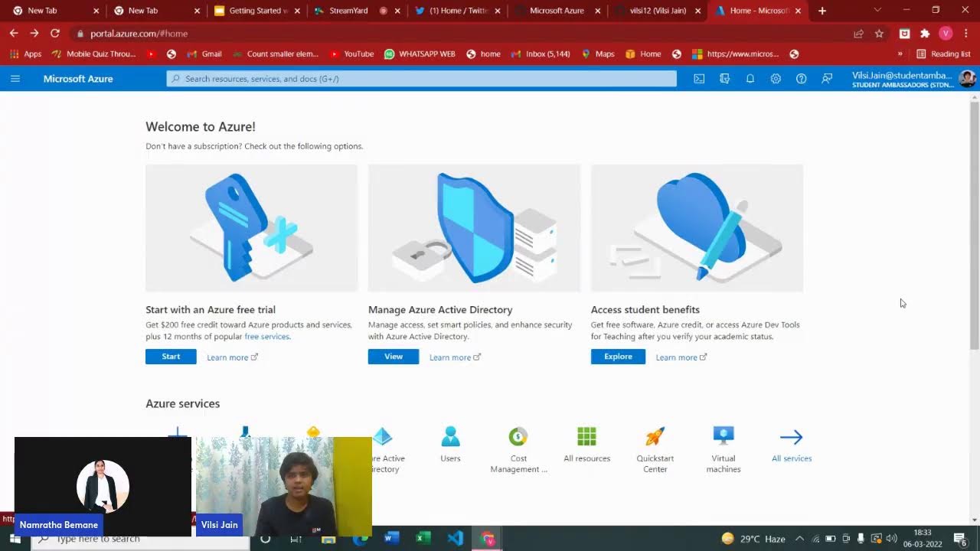Open the YouTube bookmark
This screenshot has width=980, height=551.
click(x=351, y=54)
